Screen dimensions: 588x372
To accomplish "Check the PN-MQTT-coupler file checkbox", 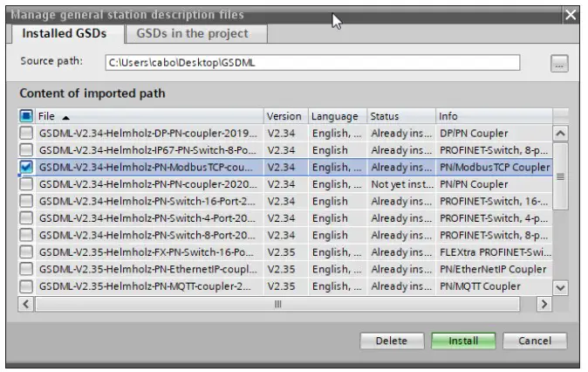I will click(26, 286).
